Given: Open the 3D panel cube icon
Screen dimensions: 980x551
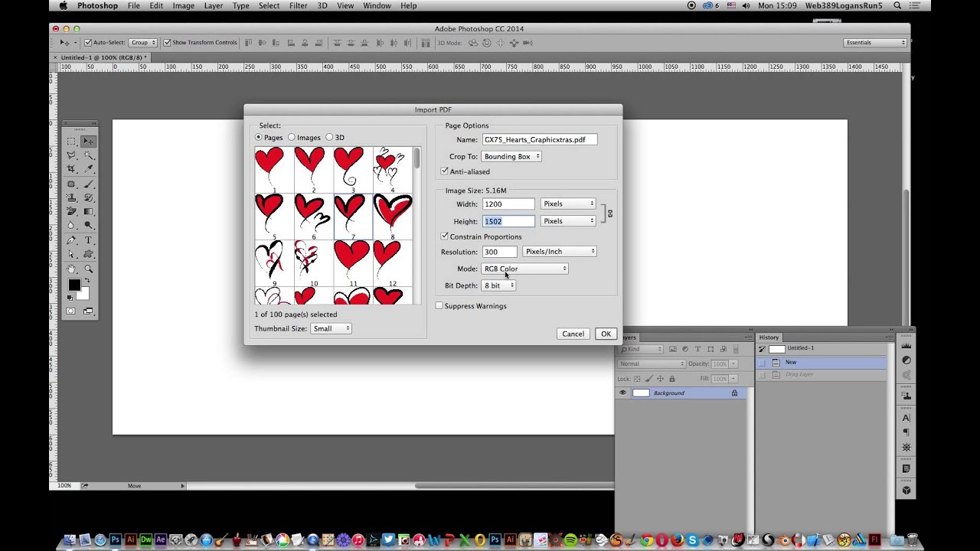Looking at the screenshot, I should click(906, 490).
